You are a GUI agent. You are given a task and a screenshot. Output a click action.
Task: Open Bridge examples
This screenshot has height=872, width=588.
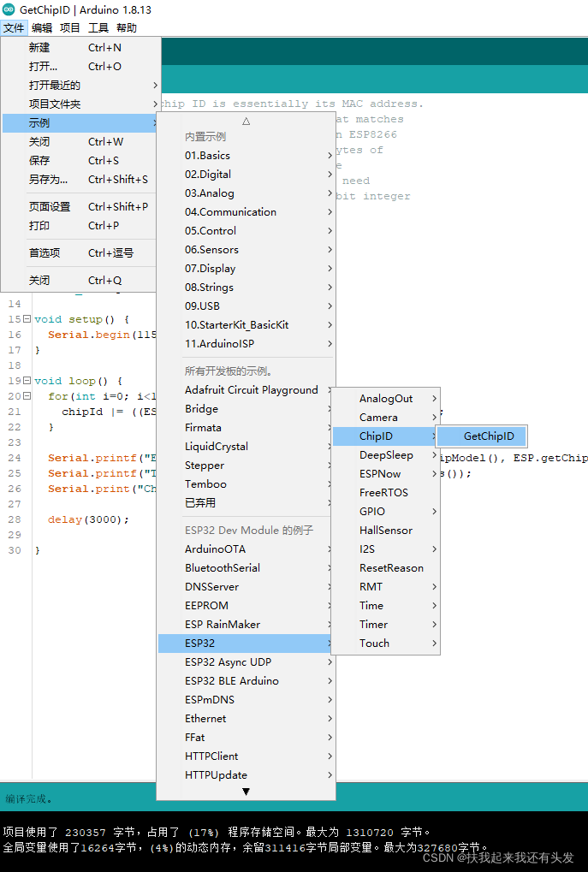point(246,409)
